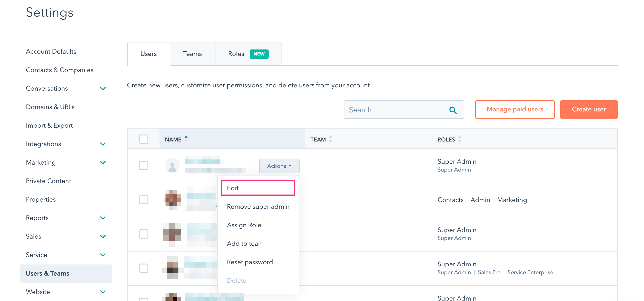644x301 pixels.
Task: Click the avatar in Contacts Admin Marketing row
Action: (x=172, y=200)
